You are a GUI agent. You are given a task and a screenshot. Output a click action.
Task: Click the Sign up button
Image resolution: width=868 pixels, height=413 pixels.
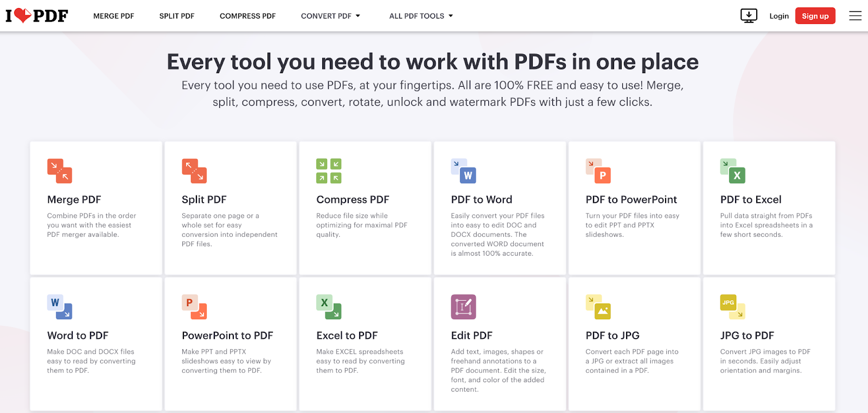click(x=815, y=16)
